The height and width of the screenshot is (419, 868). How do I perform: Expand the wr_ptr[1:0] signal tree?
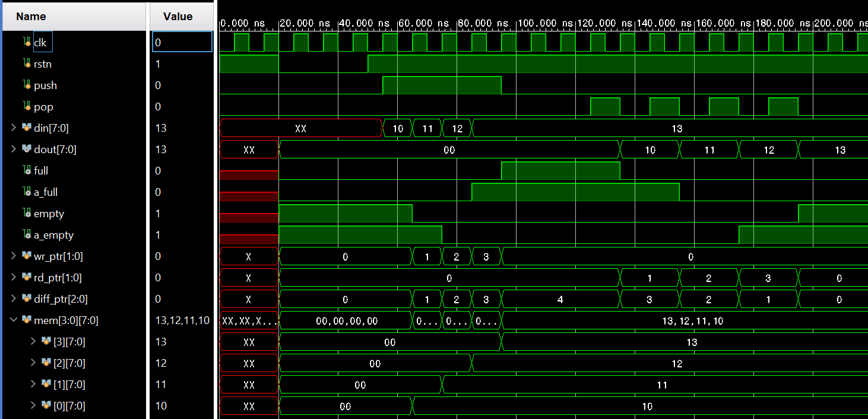coord(13,256)
